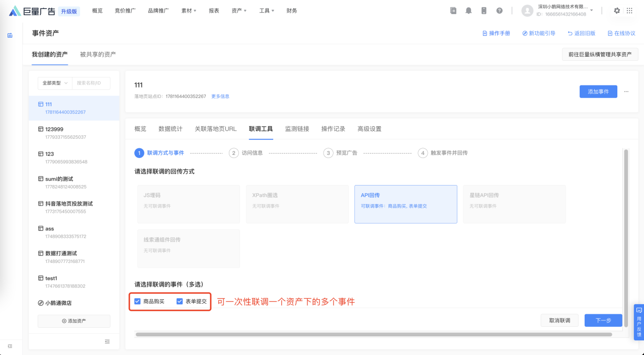
Task: Collapse asset list with indent icon
Action: pyautogui.click(x=107, y=341)
